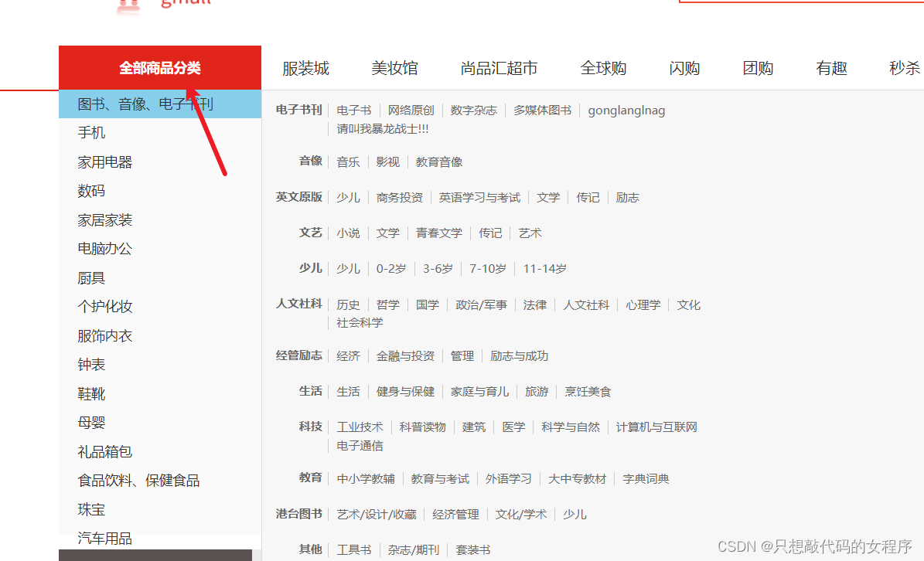Click the 社会科学 link

360,322
